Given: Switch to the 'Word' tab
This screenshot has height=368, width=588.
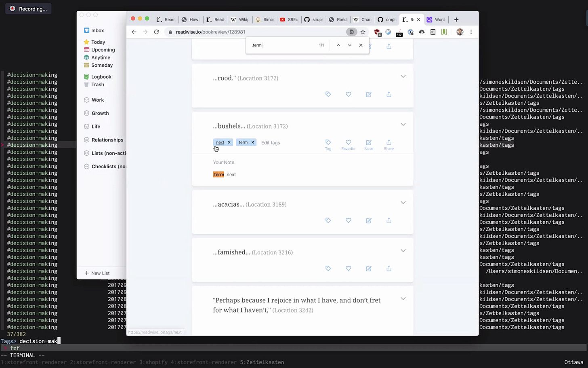Looking at the screenshot, I should [x=436, y=19].
